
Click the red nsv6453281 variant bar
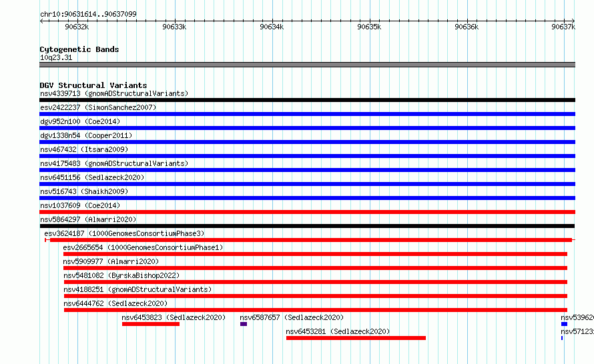[356, 338]
